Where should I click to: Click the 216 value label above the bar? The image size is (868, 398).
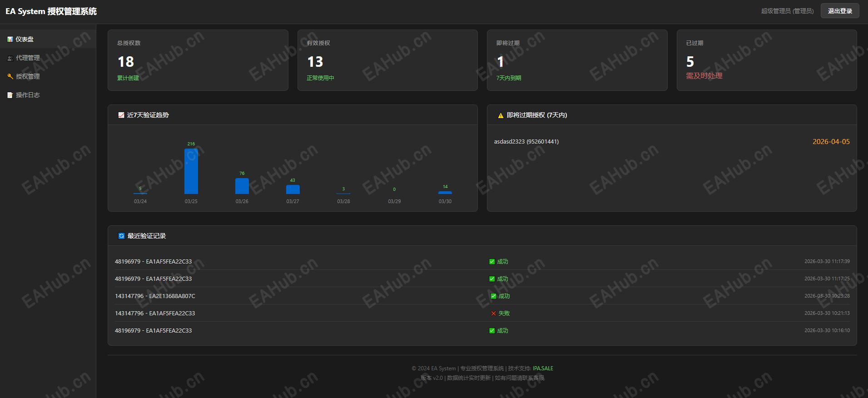[x=191, y=144]
